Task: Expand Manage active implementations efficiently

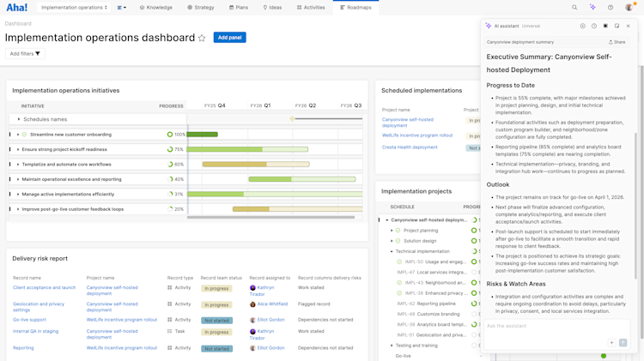Action: (18, 194)
